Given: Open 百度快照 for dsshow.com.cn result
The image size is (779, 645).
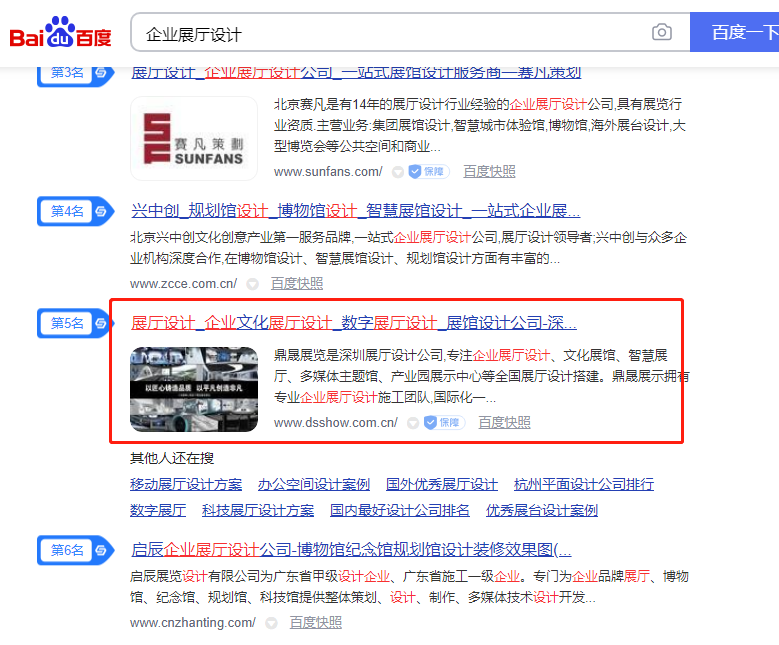Looking at the screenshot, I should pos(505,422).
